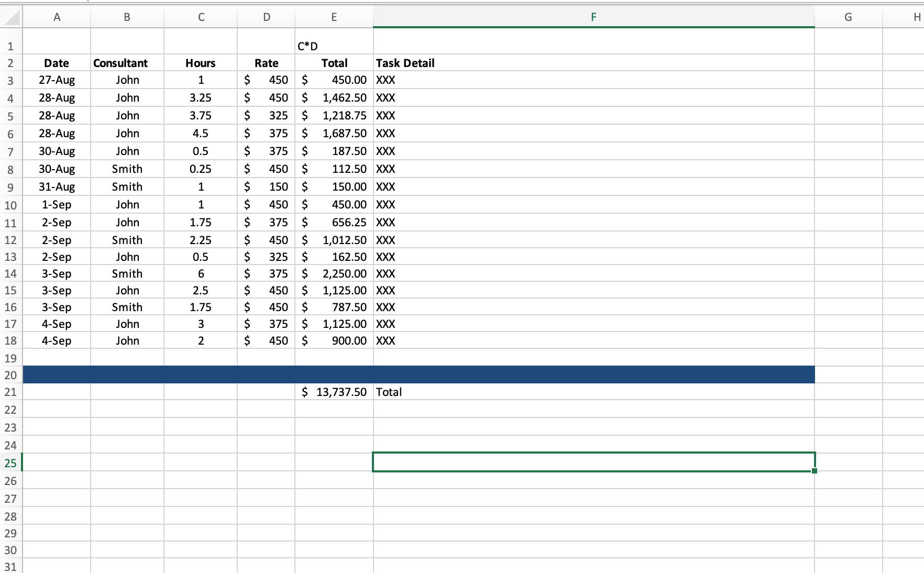Select hours cell showing 3.25
This screenshot has width=924, height=573.
point(201,98)
